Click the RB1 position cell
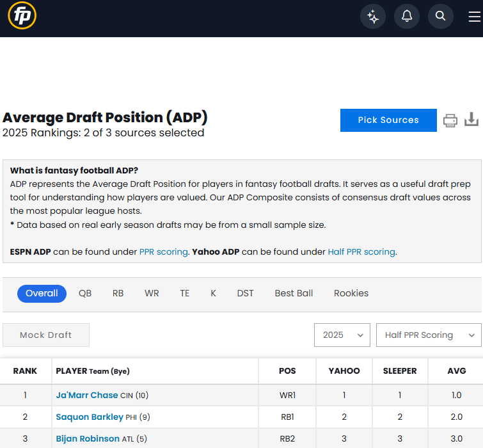483x448 pixels. 287,417
